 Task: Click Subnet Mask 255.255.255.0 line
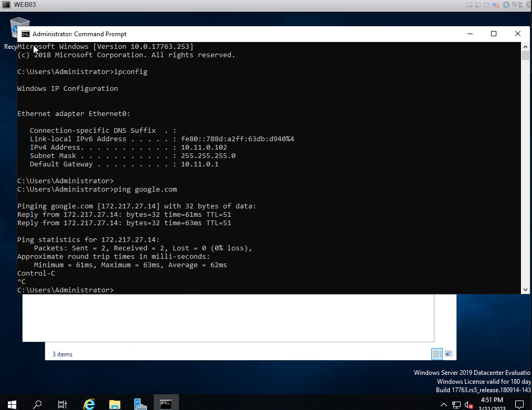click(133, 156)
